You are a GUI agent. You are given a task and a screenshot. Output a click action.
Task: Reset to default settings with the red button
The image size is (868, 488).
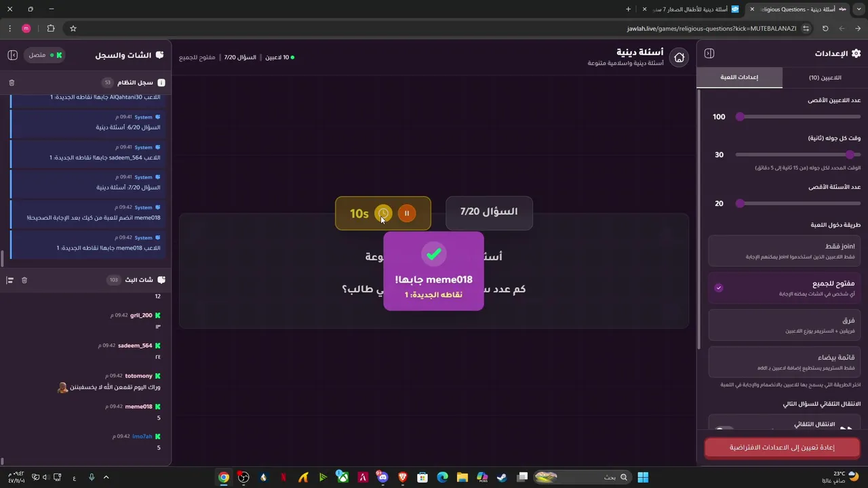[x=782, y=447]
